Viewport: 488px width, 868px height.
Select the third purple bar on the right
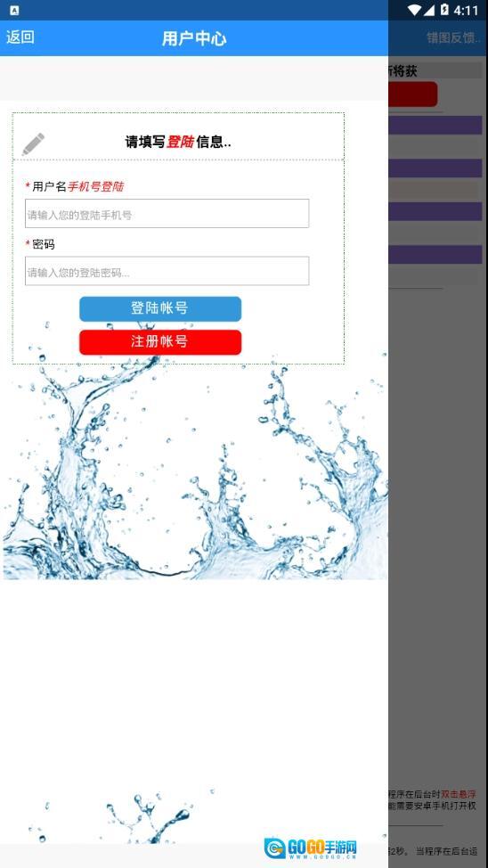pos(435,211)
